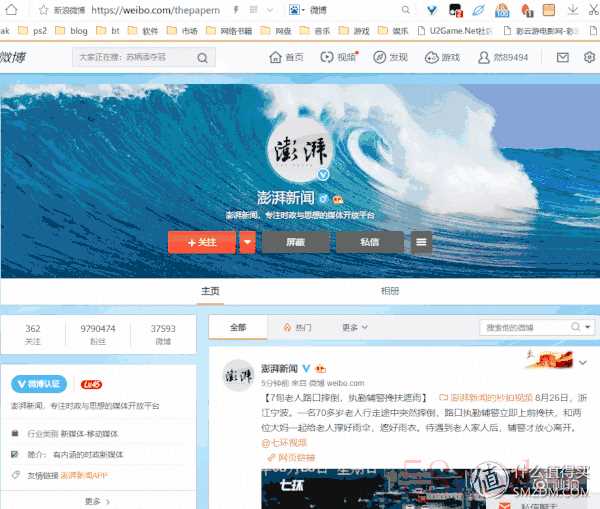The height and width of the screenshot is (509, 600).
Task: Click the 私信 private message button
Action: tap(370, 242)
